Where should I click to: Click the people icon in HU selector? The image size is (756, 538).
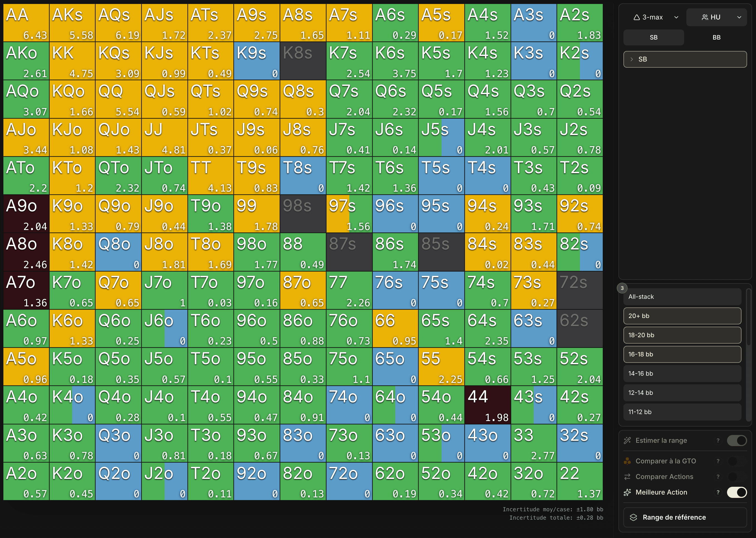point(705,17)
